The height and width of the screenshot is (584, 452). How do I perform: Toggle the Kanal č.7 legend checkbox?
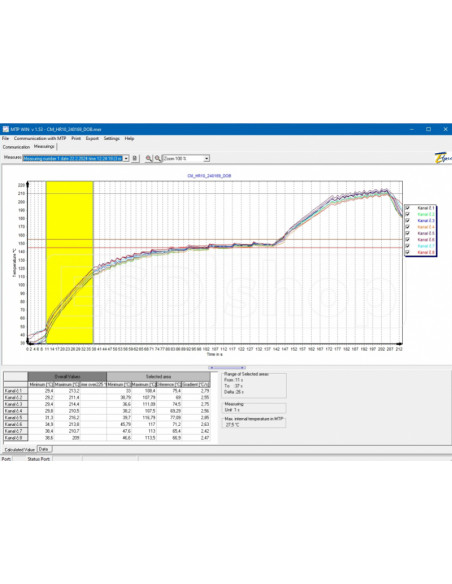[x=408, y=246]
